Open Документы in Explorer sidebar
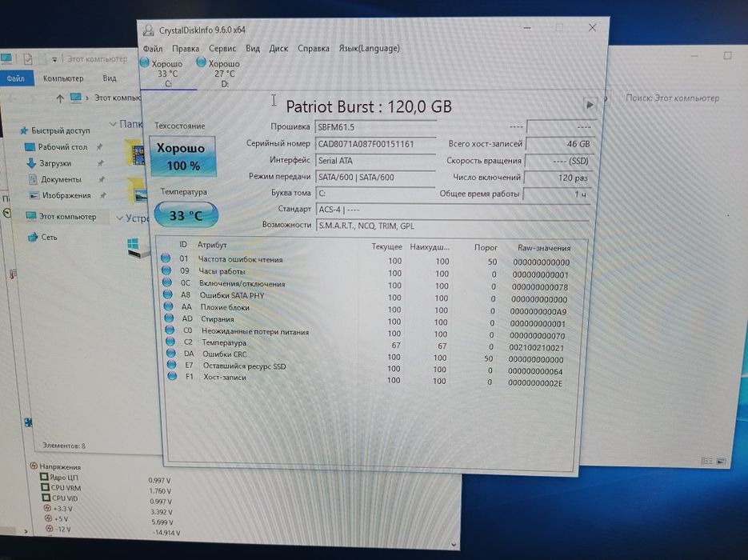Image resolution: width=748 pixels, height=560 pixels. pos(54,179)
